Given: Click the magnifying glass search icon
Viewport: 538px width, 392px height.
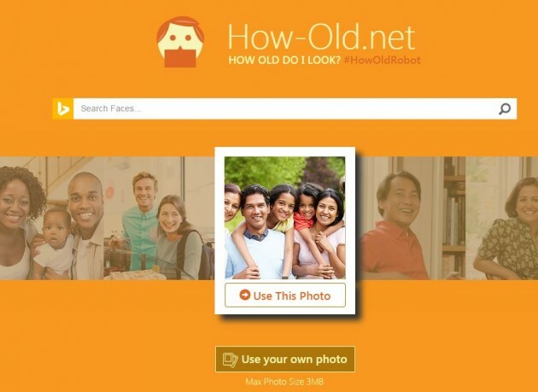Looking at the screenshot, I should 505,108.
